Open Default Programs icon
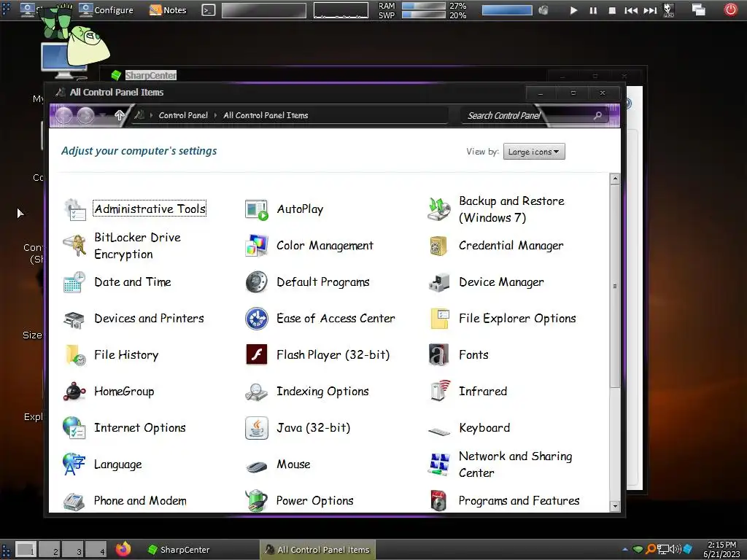The height and width of the screenshot is (560, 747). tap(257, 282)
